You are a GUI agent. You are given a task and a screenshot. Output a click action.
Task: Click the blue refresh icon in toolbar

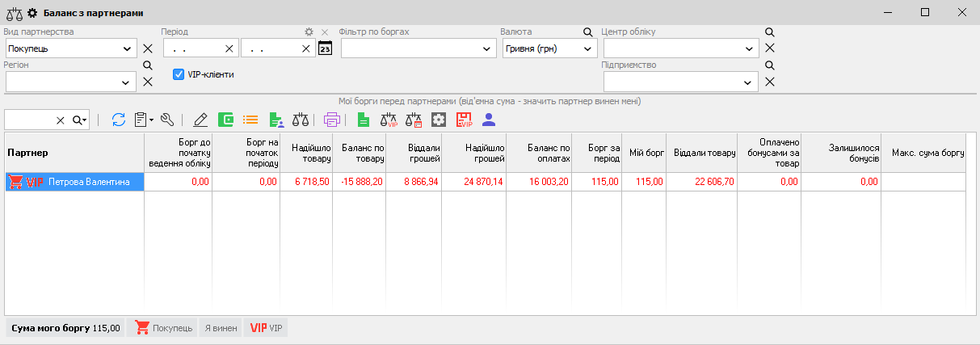coord(119,120)
